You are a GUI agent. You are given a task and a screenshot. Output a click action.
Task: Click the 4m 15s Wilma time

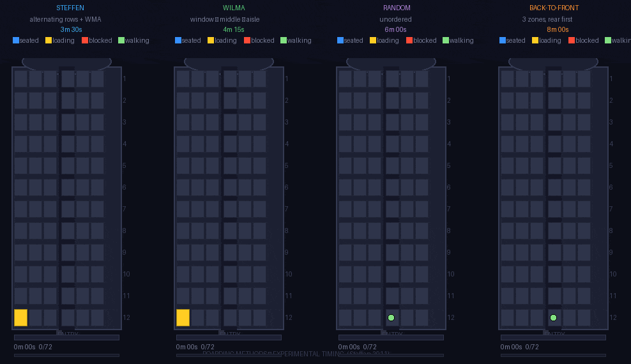(233, 29)
